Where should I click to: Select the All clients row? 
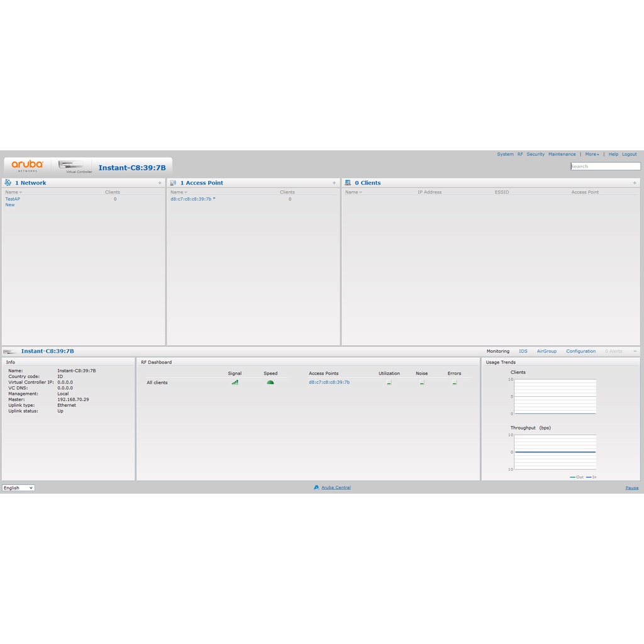coord(157,382)
